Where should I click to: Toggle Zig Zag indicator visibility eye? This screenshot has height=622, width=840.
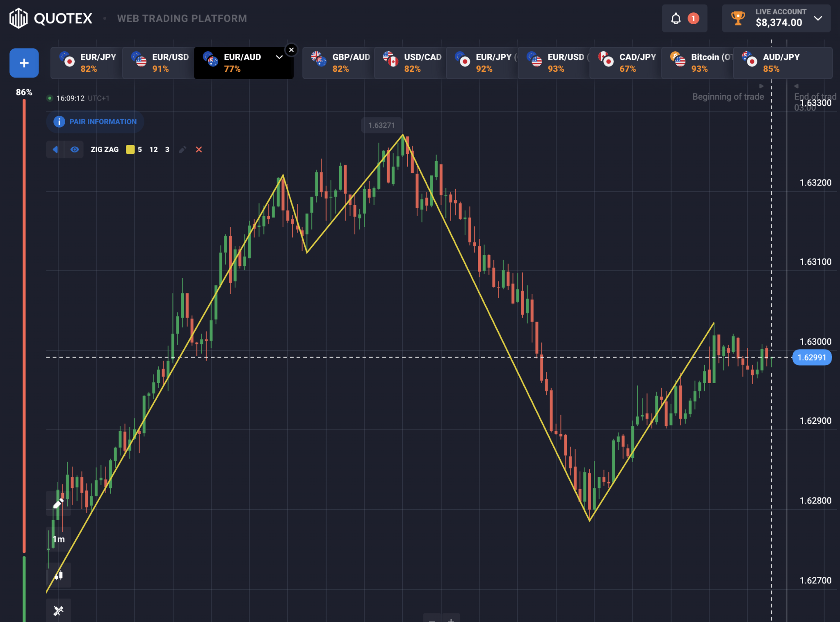click(x=75, y=150)
